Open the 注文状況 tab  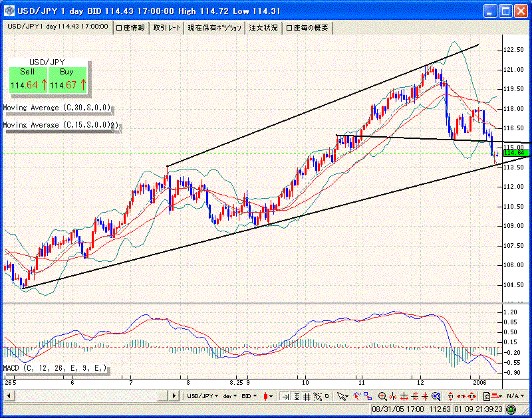pyautogui.click(x=263, y=28)
